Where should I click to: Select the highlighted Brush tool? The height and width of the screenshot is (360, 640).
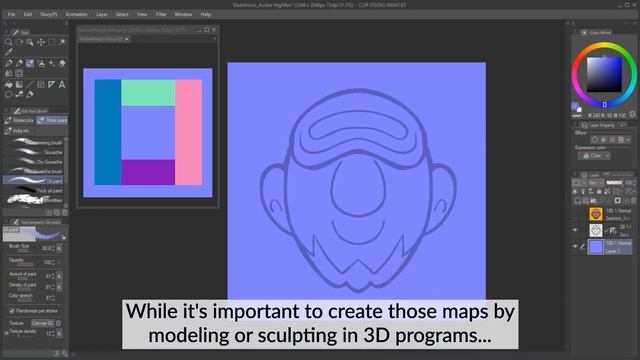(x=30, y=63)
